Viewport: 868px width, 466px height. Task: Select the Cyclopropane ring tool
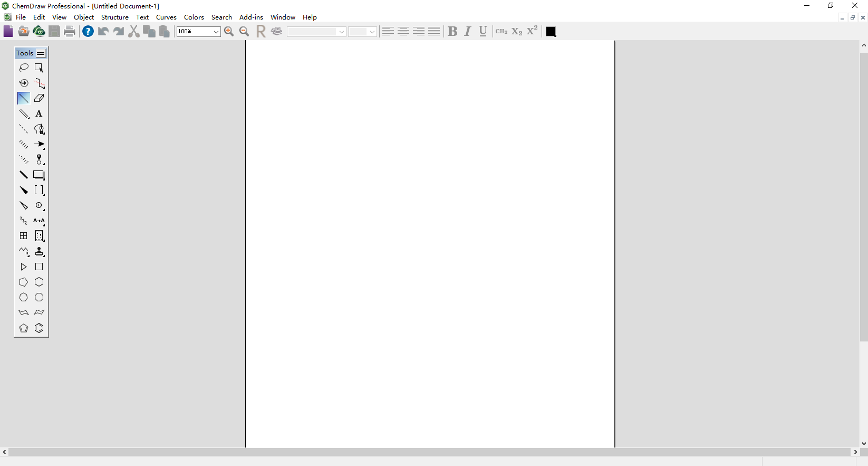coord(24,267)
